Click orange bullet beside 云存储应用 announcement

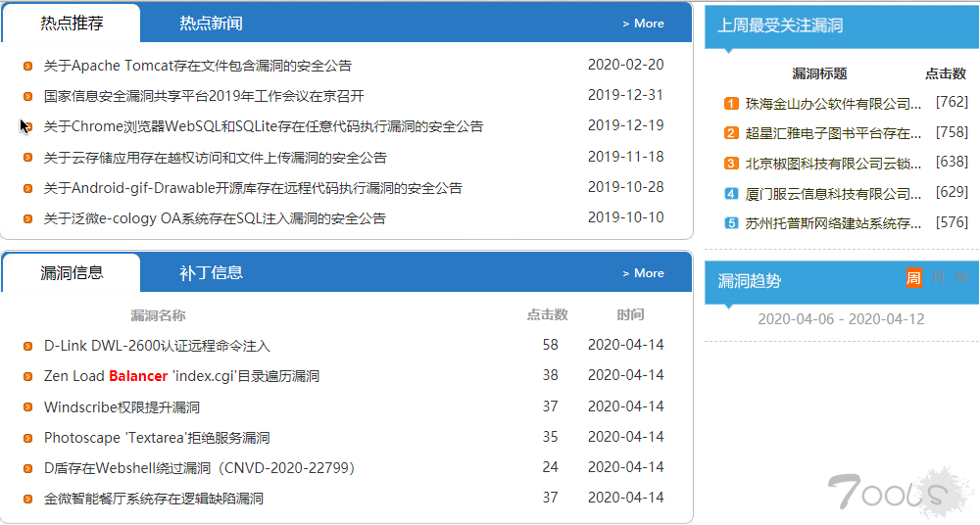click(28, 158)
